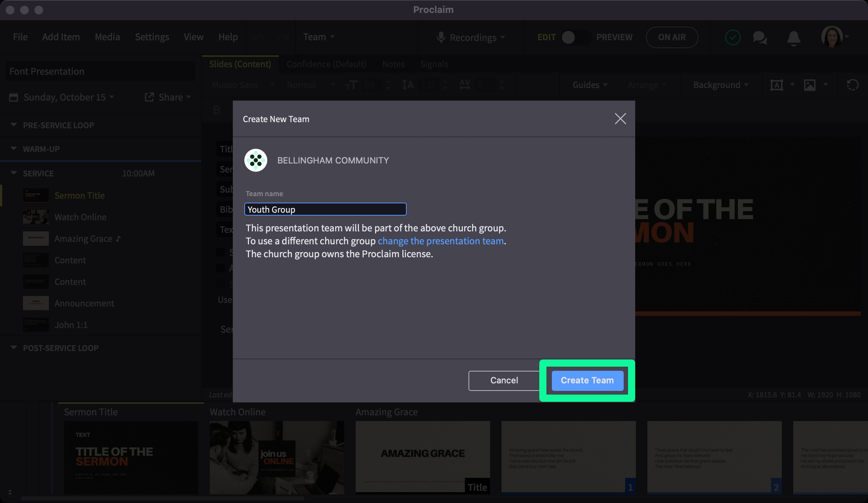Click the Watch Online slide thumbnail
The image size is (868, 503).
point(277,458)
